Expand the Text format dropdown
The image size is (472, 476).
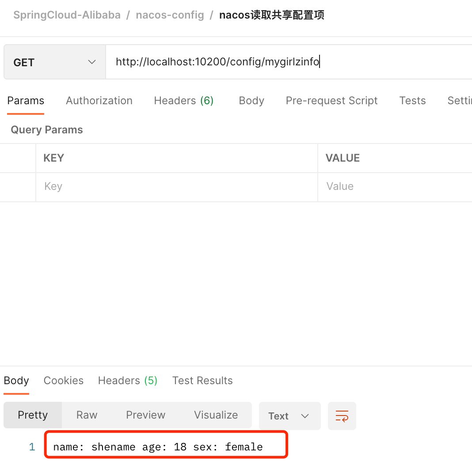[289, 416]
